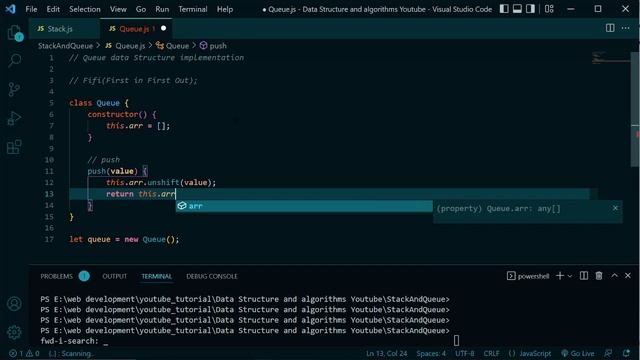Click the VS Code logo icon
Viewport: 640px width, 360px height.
10,9
